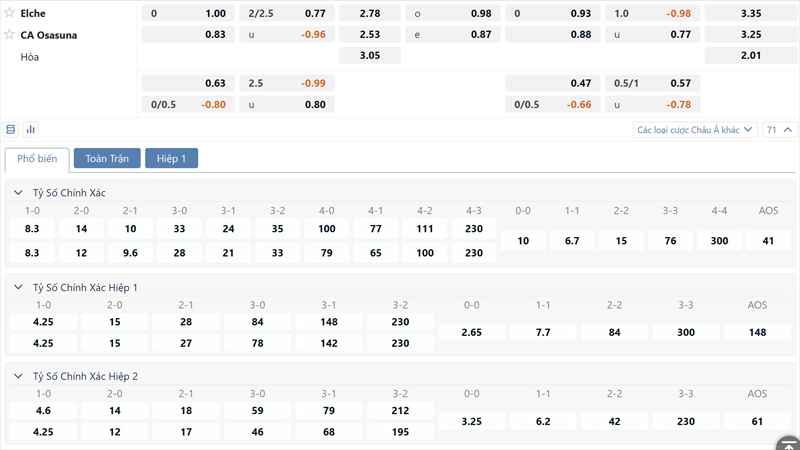Click the scroll-to-top arrow button
This screenshot has width=800, height=450.
787,443
